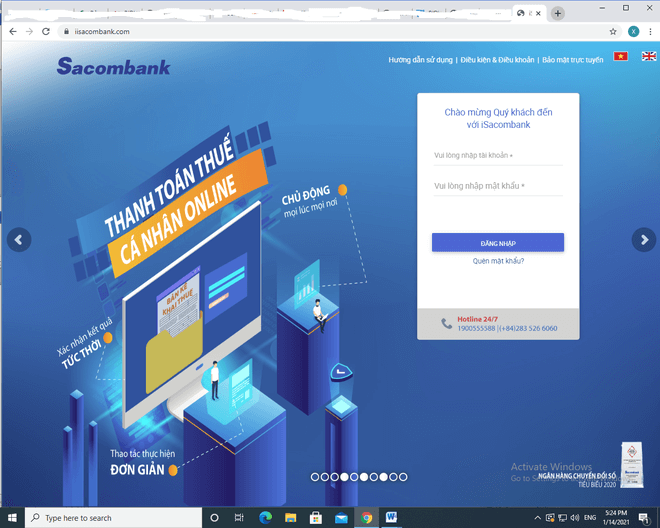Click the ENG language indicator
Screen dimensions: 660x528
590,518
